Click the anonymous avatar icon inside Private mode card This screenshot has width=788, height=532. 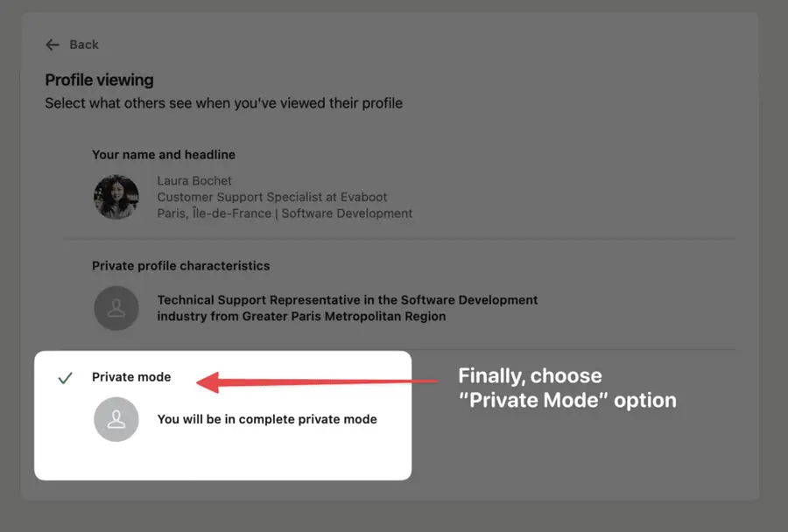[x=116, y=419]
